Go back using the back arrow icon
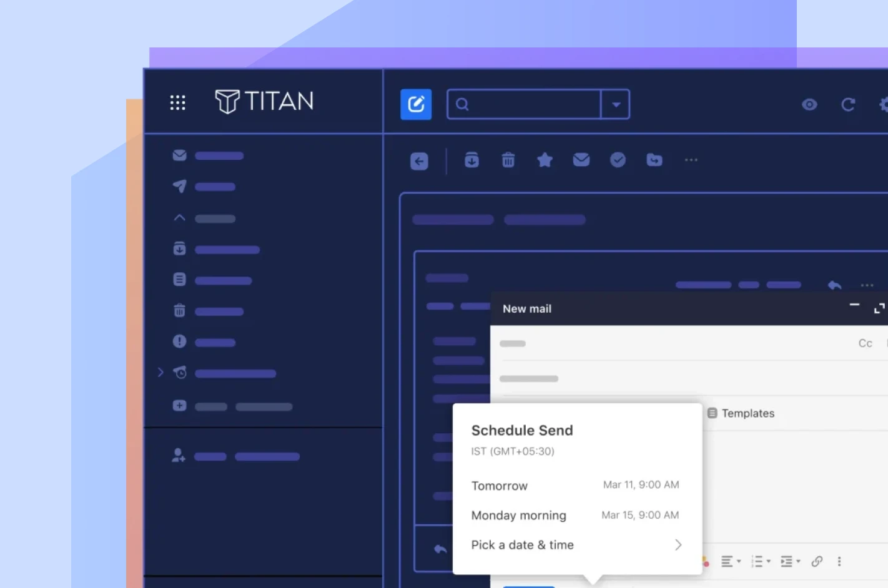 419,160
